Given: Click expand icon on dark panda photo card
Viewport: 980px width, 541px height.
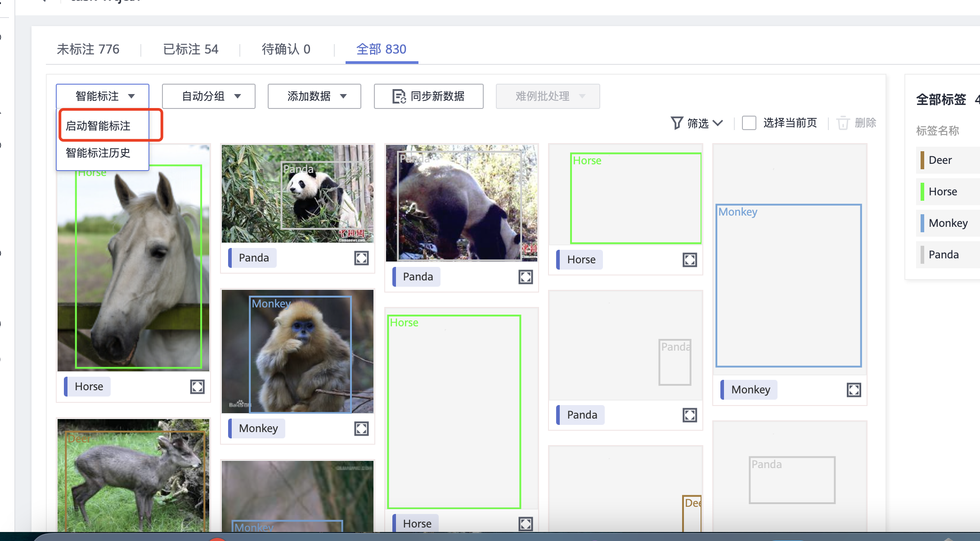Looking at the screenshot, I should pyautogui.click(x=526, y=277).
